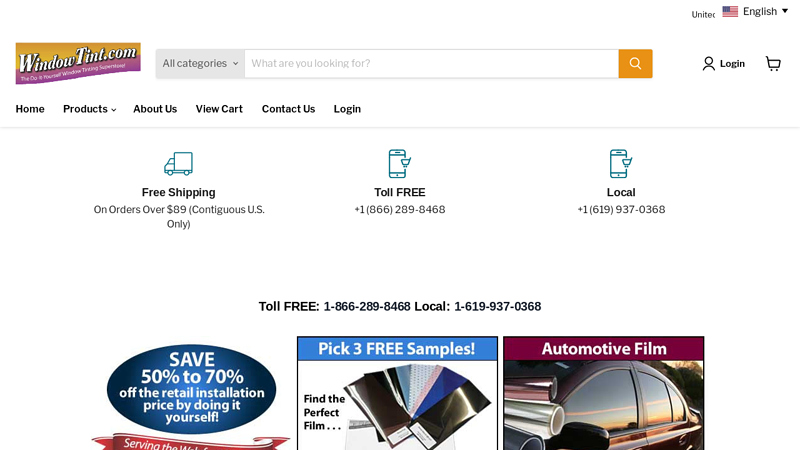Click the Free Shipping truck icon
Screen dimensions: 800x450
pyautogui.click(x=179, y=164)
